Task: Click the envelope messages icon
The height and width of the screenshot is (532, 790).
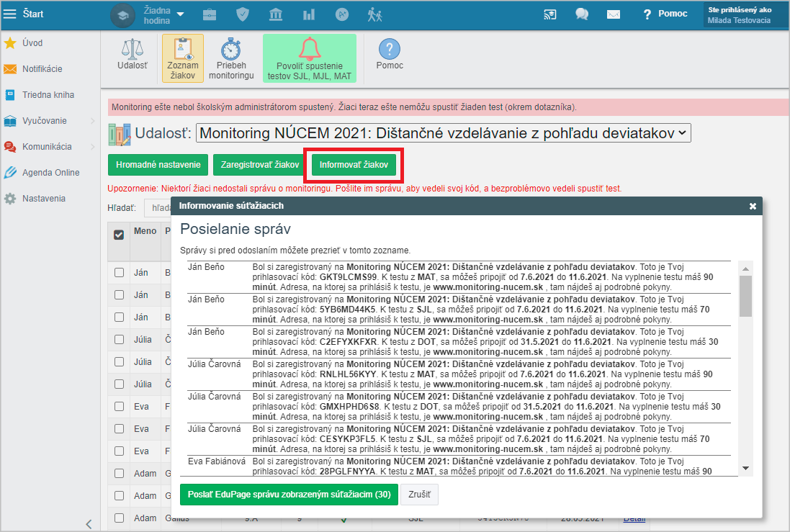Action: 613,14
